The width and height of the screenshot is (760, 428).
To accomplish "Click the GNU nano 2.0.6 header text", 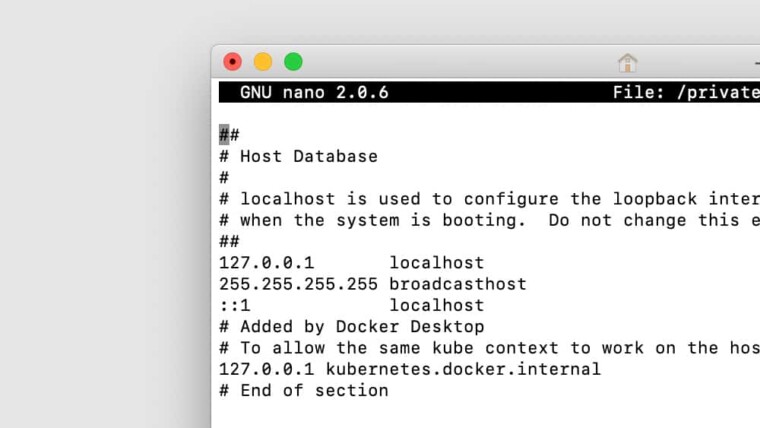I will pos(314,93).
